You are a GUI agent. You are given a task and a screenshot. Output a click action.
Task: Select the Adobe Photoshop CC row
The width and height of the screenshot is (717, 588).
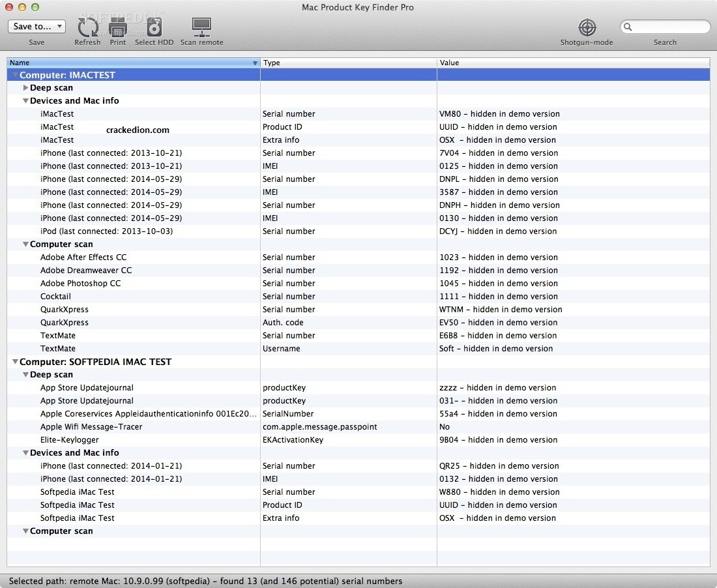[358, 284]
